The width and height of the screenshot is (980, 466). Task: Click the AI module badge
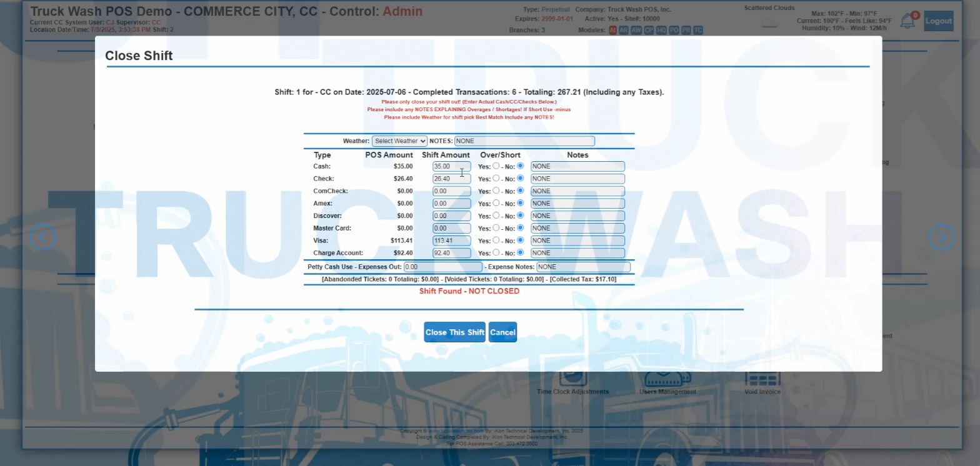[612, 30]
